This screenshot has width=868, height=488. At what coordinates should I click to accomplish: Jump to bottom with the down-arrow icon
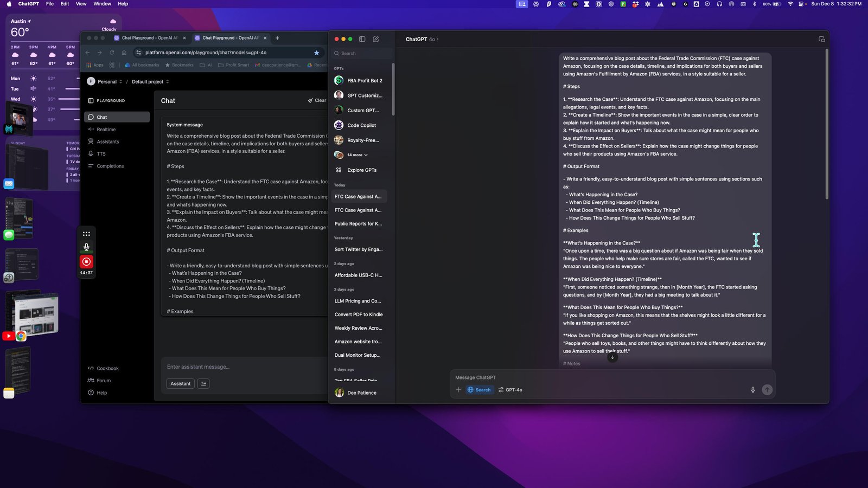[612, 357]
